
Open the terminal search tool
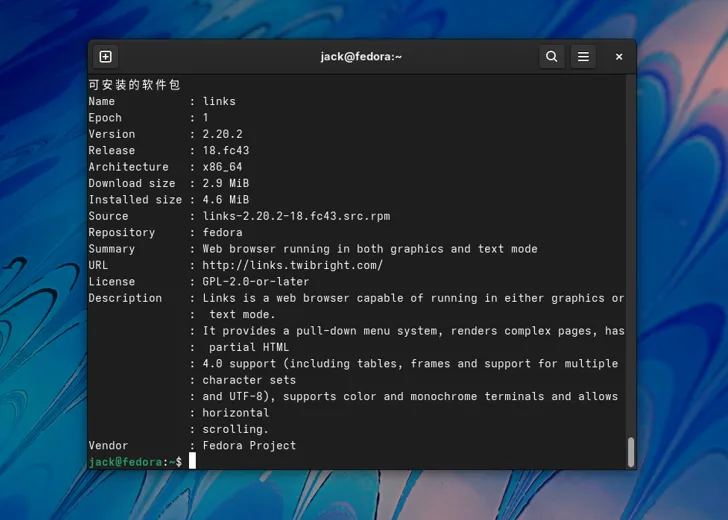click(552, 57)
